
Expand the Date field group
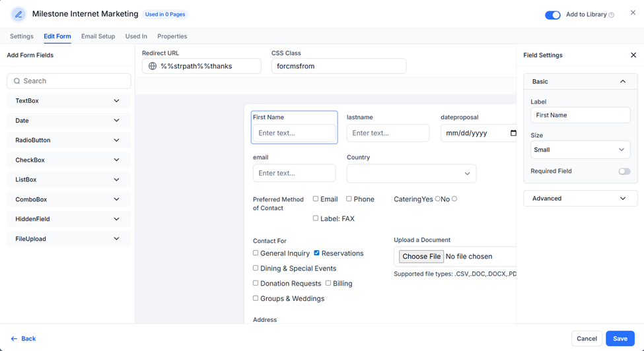(x=69, y=121)
